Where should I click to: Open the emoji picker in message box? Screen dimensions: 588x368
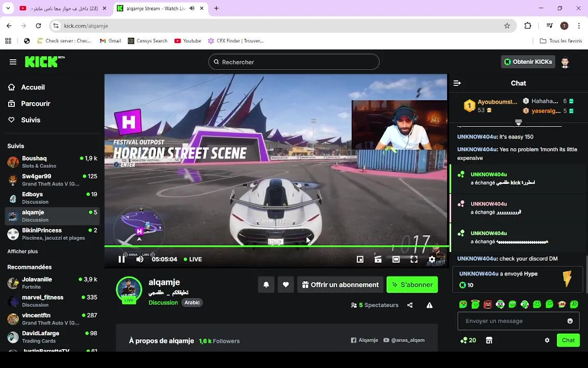coord(570,321)
